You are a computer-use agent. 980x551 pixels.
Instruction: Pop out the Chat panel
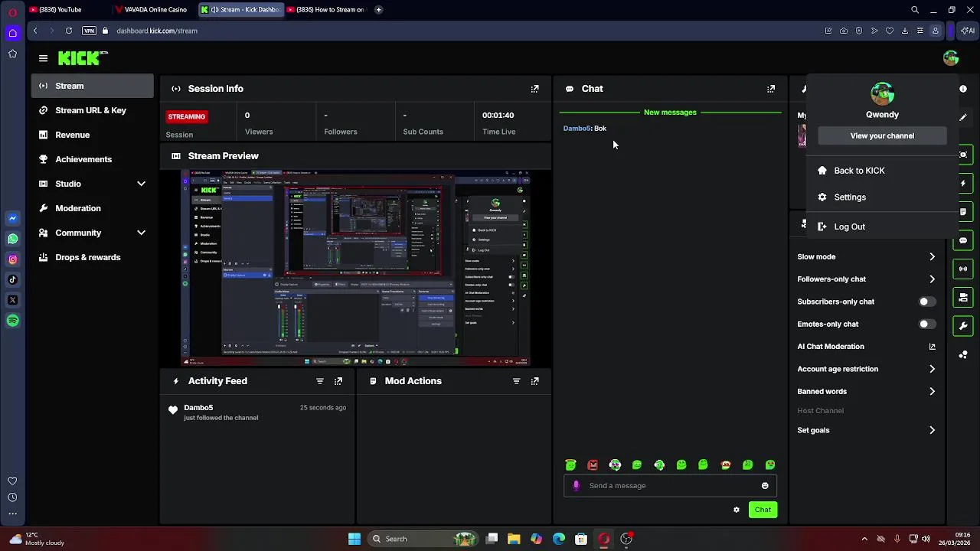(x=771, y=89)
